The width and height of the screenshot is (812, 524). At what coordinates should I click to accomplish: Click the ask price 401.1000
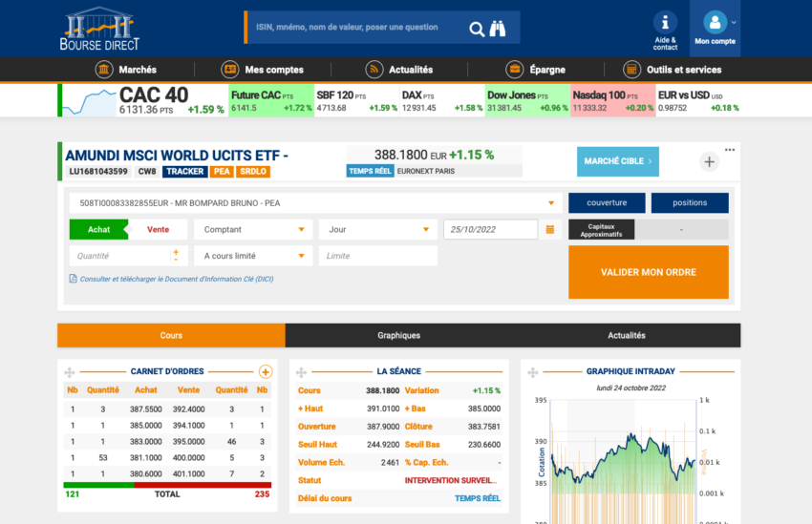click(x=188, y=473)
